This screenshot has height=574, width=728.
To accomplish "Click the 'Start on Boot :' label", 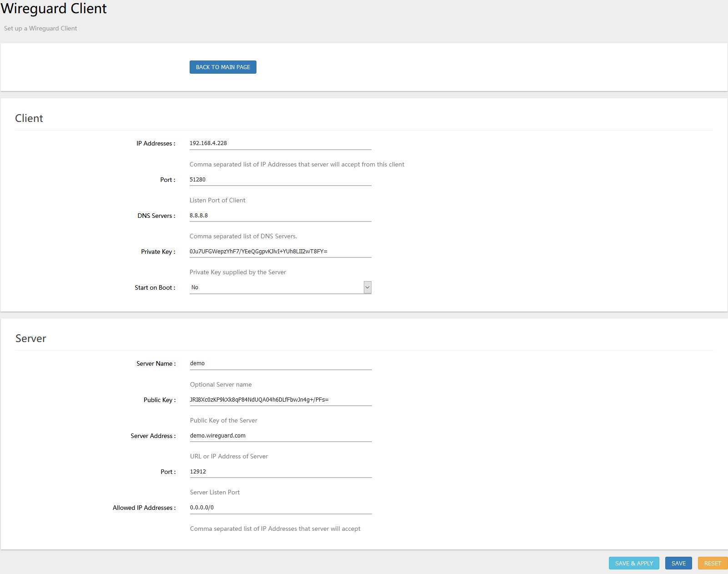I will point(155,287).
